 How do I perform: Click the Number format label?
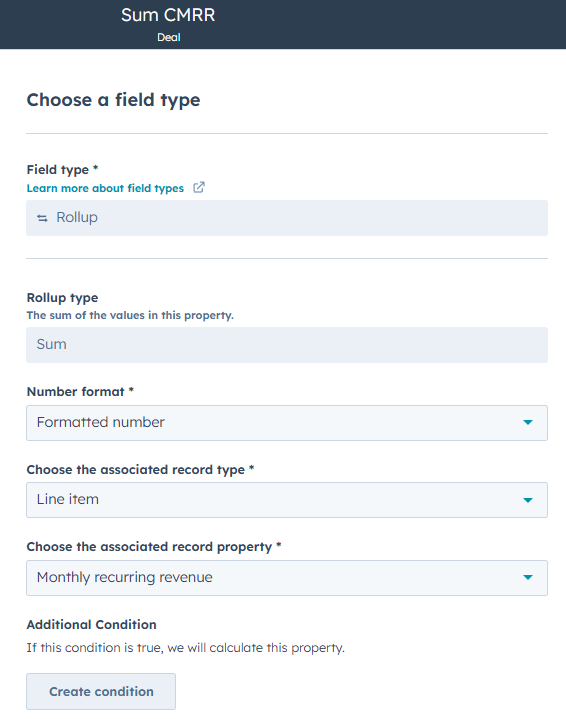click(76, 392)
